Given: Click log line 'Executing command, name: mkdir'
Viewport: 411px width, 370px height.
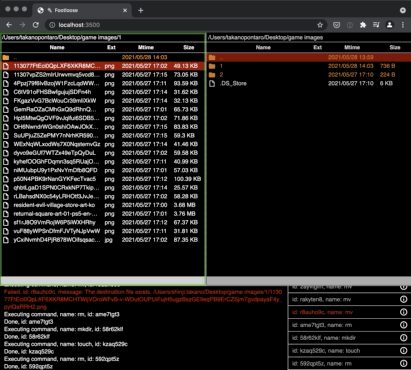Looking at the screenshot, I should (x=63, y=329).
